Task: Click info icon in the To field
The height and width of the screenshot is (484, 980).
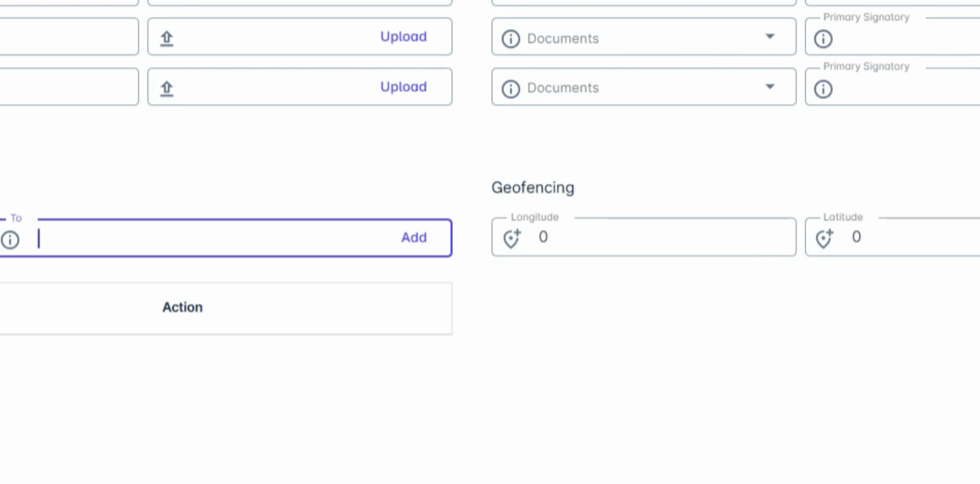Action: [x=10, y=240]
